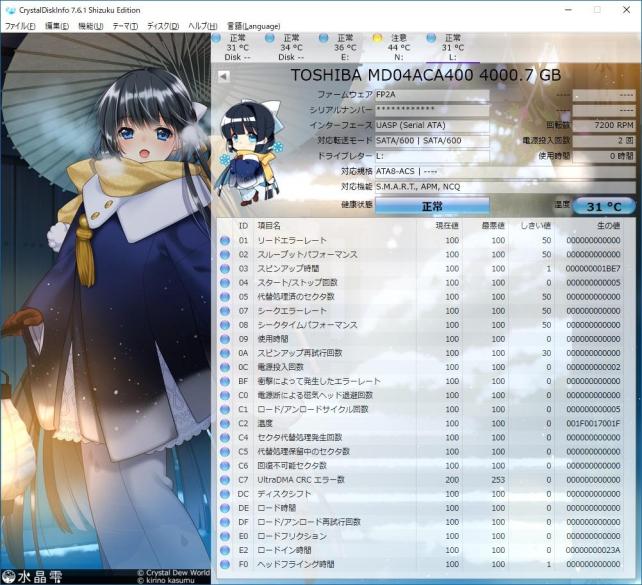
Task: Click the masked serial number field
Action: [432, 110]
